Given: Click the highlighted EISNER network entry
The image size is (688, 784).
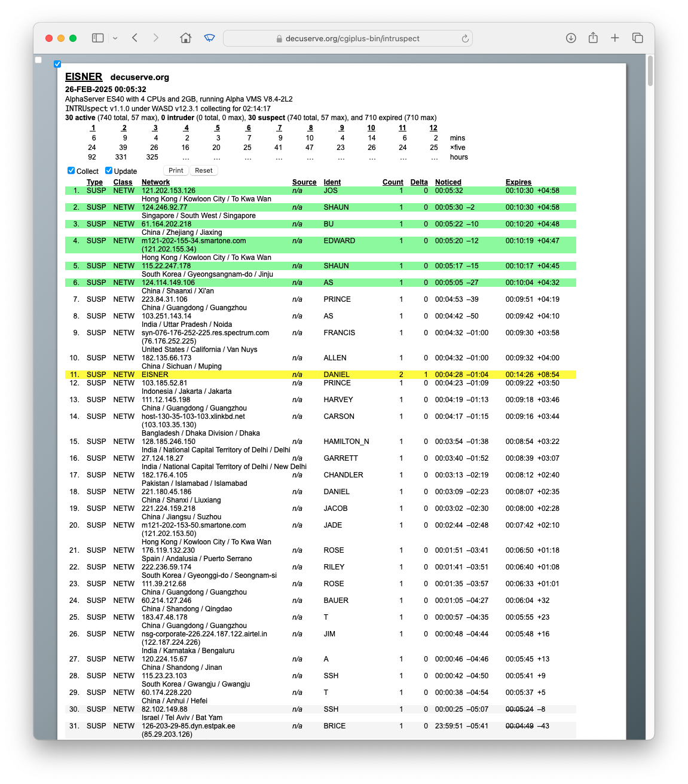Looking at the screenshot, I should click(x=155, y=375).
